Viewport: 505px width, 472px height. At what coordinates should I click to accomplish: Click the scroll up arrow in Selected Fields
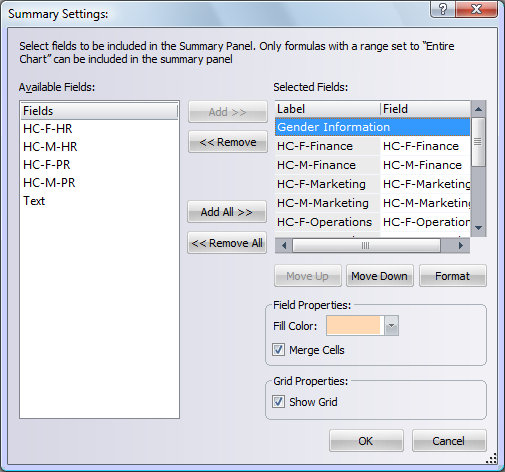(479, 109)
